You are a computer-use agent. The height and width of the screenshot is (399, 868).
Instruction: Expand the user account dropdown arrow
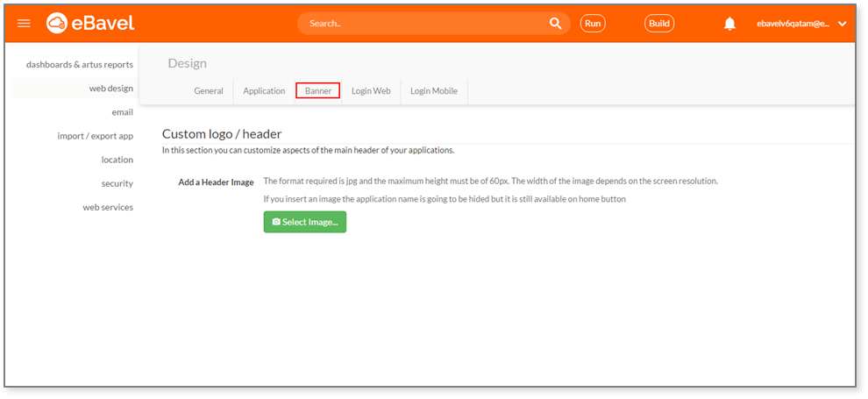pos(843,24)
